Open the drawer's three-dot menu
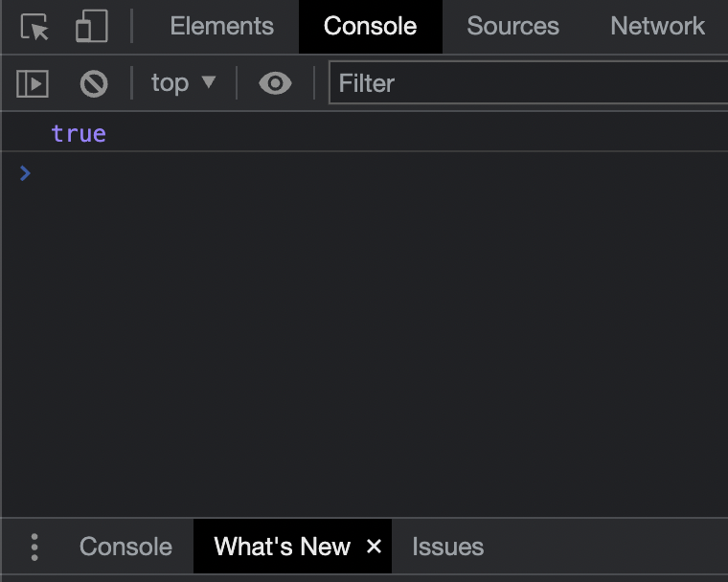728x582 pixels. click(34, 547)
